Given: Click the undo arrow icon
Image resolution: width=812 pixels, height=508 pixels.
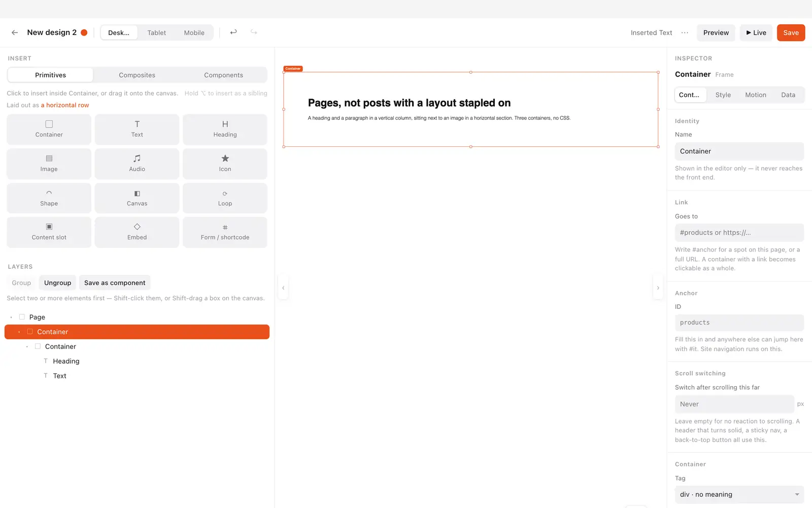Looking at the screenshot, I should 233,32.
